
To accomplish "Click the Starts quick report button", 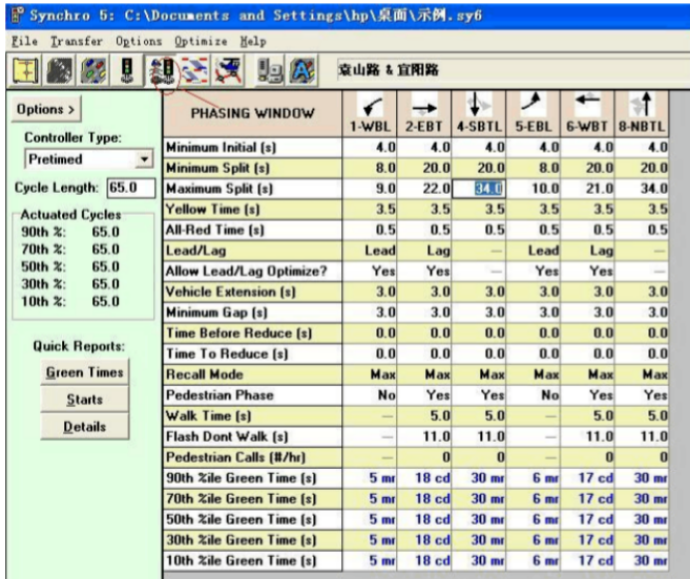I will (85, 399).
